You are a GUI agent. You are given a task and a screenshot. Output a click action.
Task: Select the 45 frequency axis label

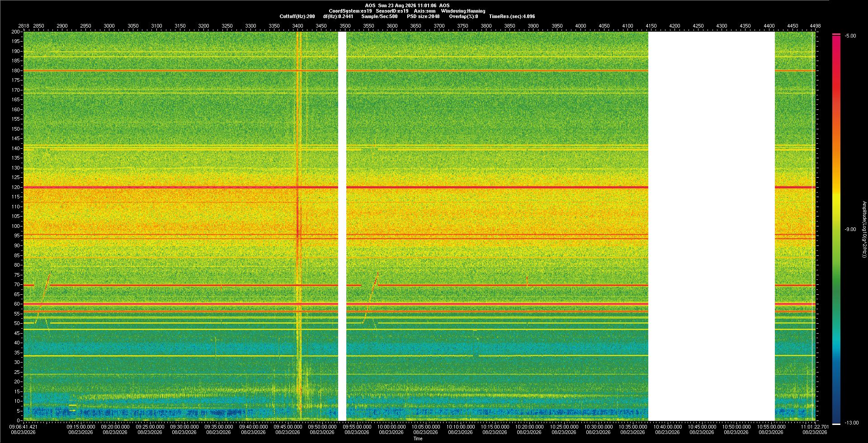click(17, 333)
